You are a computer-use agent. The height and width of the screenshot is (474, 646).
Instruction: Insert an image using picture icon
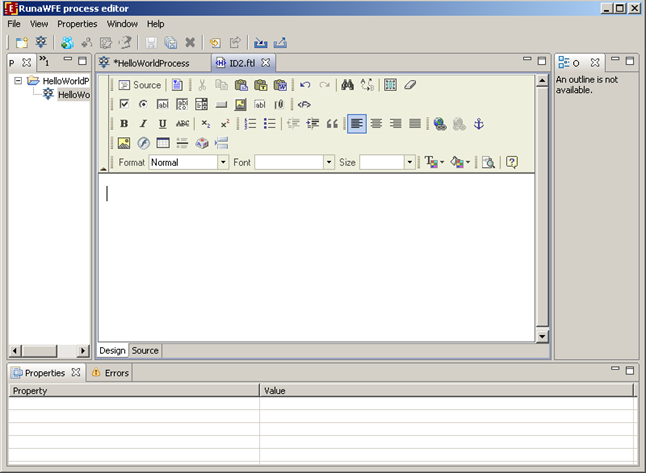coord(124,143)
